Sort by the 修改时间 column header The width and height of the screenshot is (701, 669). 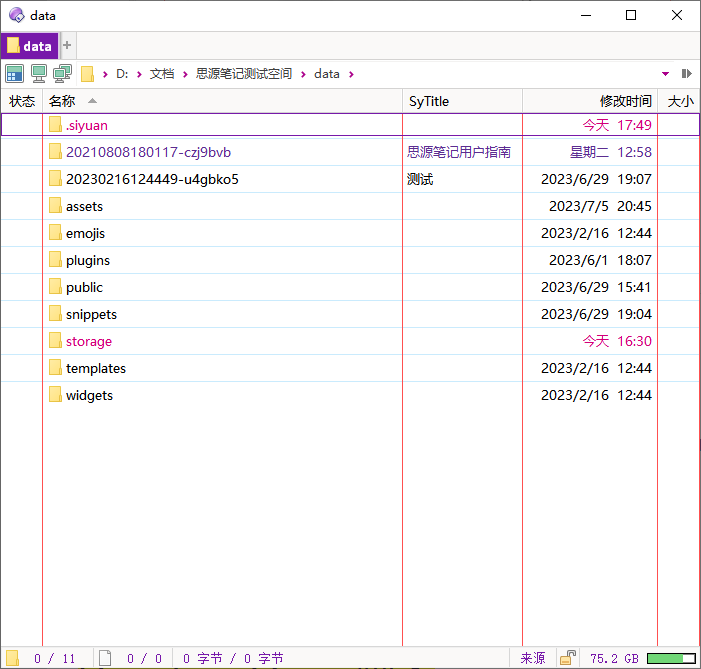coord(625,101)
